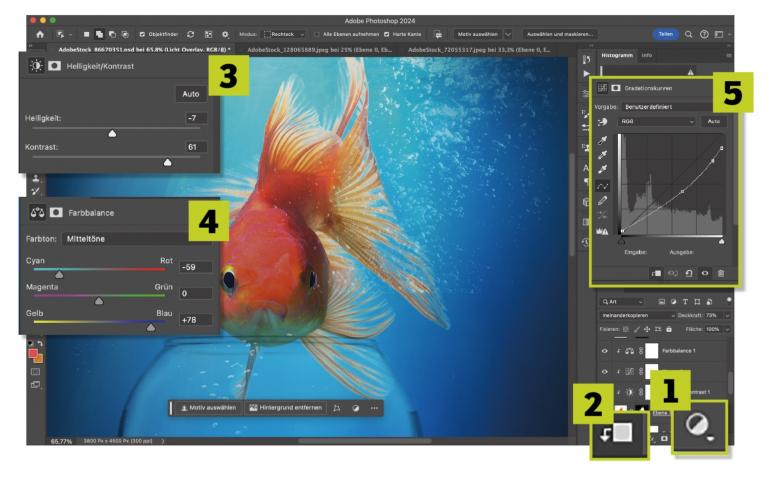This screenshot has height=487, width=770.
Task: Disable Harte Kante checkbox
Action: point(386,34)
